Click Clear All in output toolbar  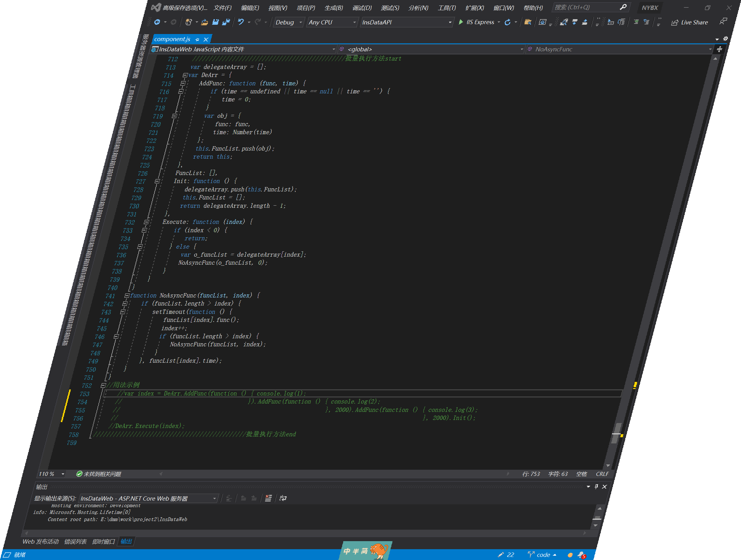268,498
